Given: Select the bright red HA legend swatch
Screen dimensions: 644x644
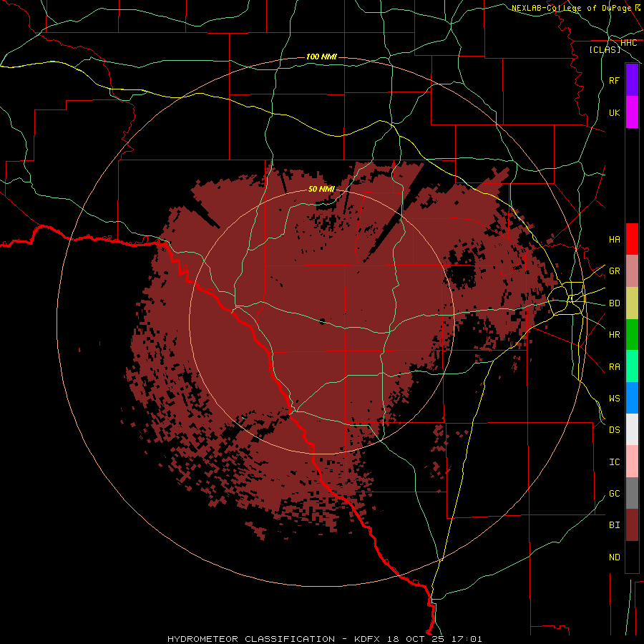Looking at the screenshot, I should pyautogui.click(x=632, y=239).
